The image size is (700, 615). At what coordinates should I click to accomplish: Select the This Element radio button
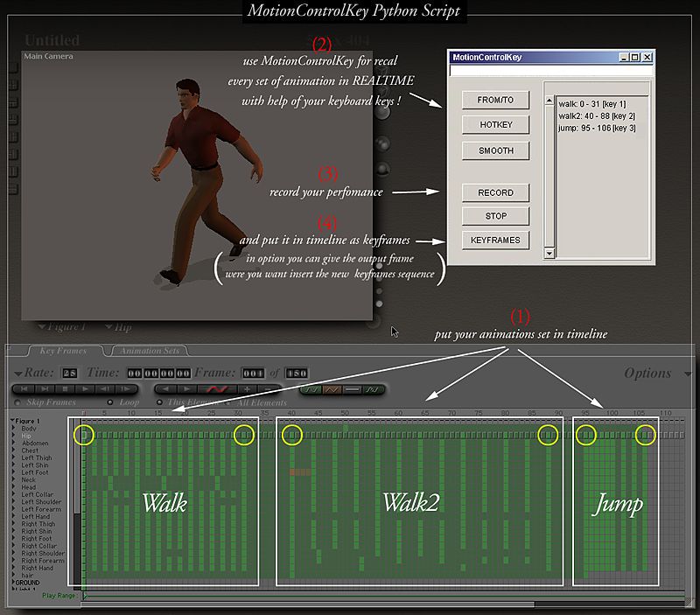(x=159, y=402)
